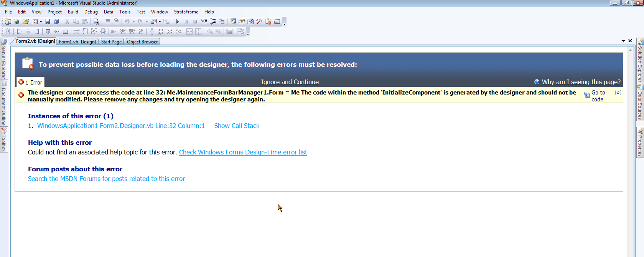Open the Properties Window toolbar icon
644x257 pixels.
click(242, 22)
